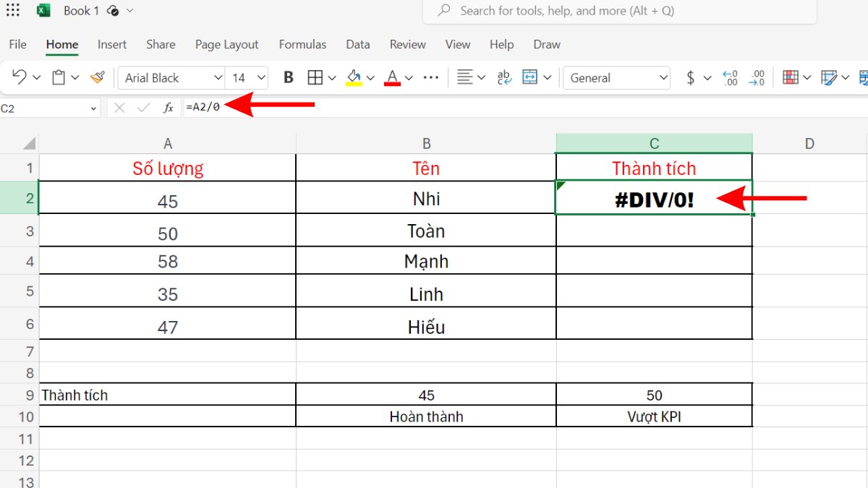This screenshot has height=488, width=868.
Task: Select cell containing Toàn
Action: pos(427,231)
